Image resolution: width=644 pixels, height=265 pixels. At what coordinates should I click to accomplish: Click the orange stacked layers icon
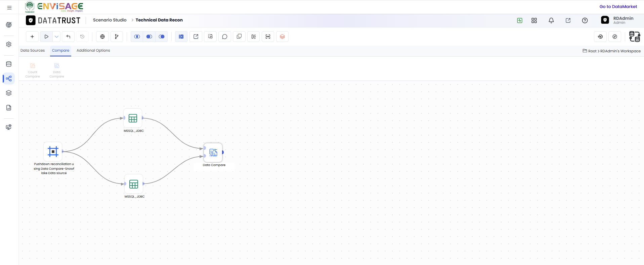point(283,37)
